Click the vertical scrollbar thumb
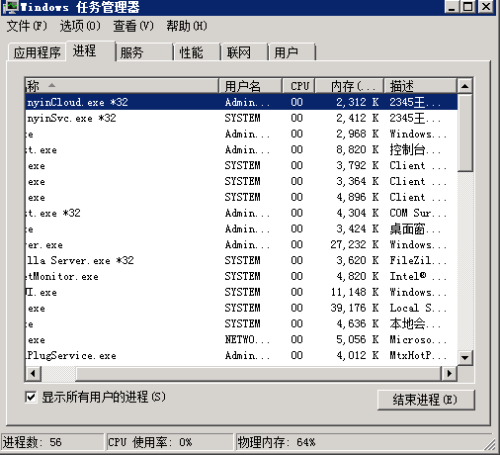The height and width of the screenshot is (455, 500). coord(465,133)
